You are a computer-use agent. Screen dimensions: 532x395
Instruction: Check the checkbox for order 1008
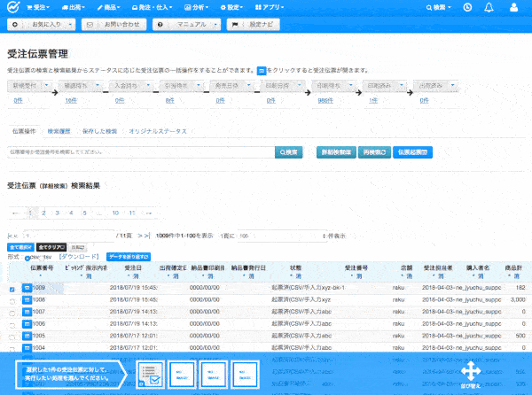pyautogui.click(x=12, y=301)
